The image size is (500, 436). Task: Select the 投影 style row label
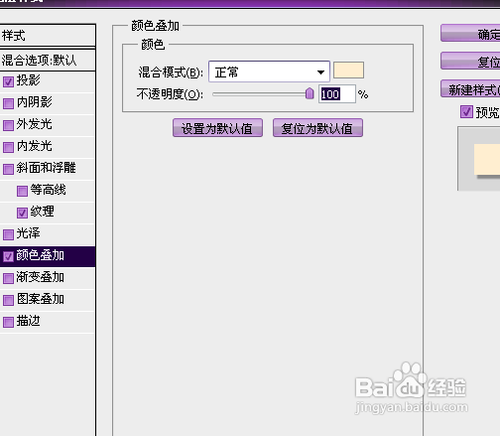[28, 80]
